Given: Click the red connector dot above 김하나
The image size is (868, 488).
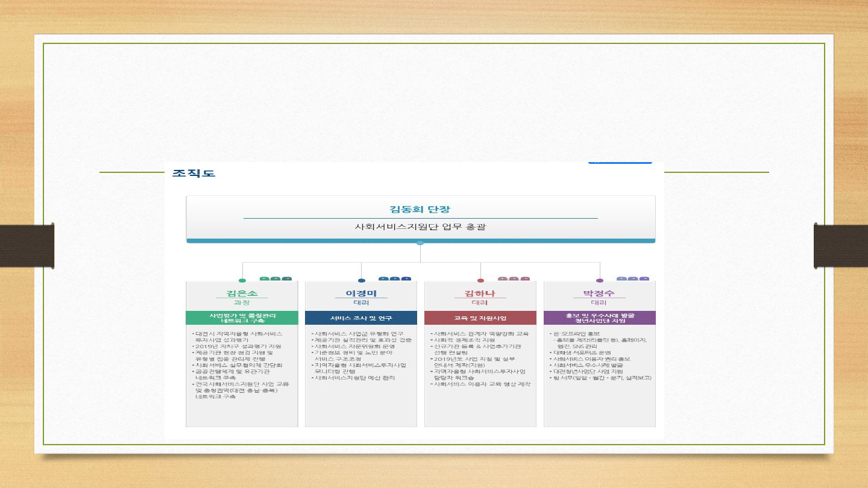Looking at the screenshot, I should [480, 281].
